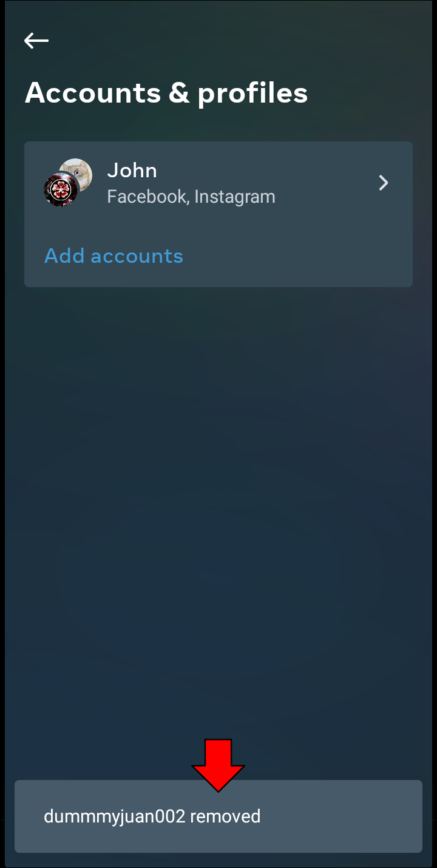Click the Facebook, Instagram subtitle text
Viewport: 437px width, 868px height.
click(x=191, y=197)
